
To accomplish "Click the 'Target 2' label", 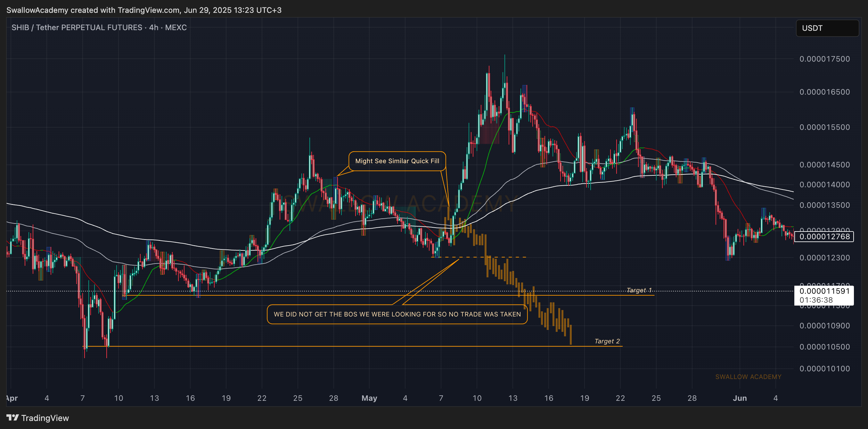I will click(x=607, y=341).
